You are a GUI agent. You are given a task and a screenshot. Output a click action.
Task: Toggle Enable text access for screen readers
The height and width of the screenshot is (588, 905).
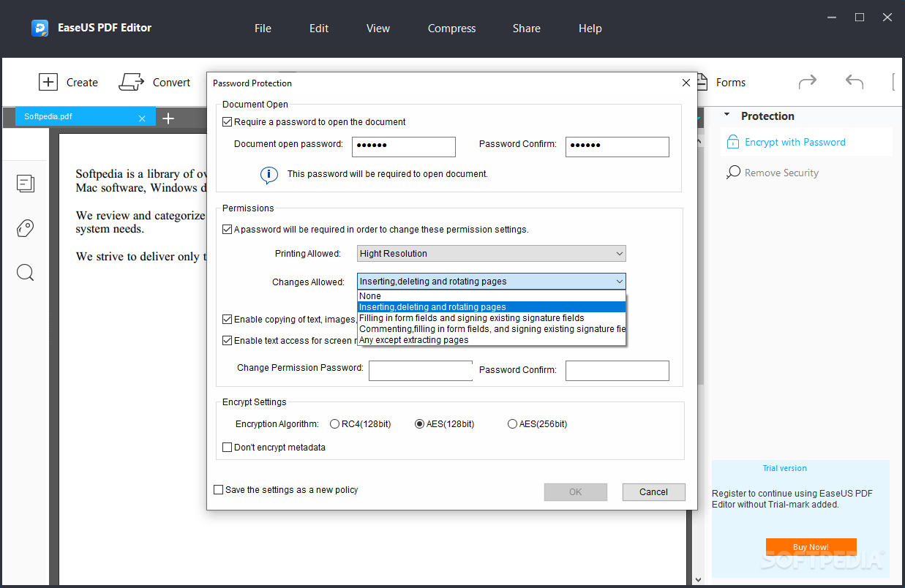(x=228, y=341)
